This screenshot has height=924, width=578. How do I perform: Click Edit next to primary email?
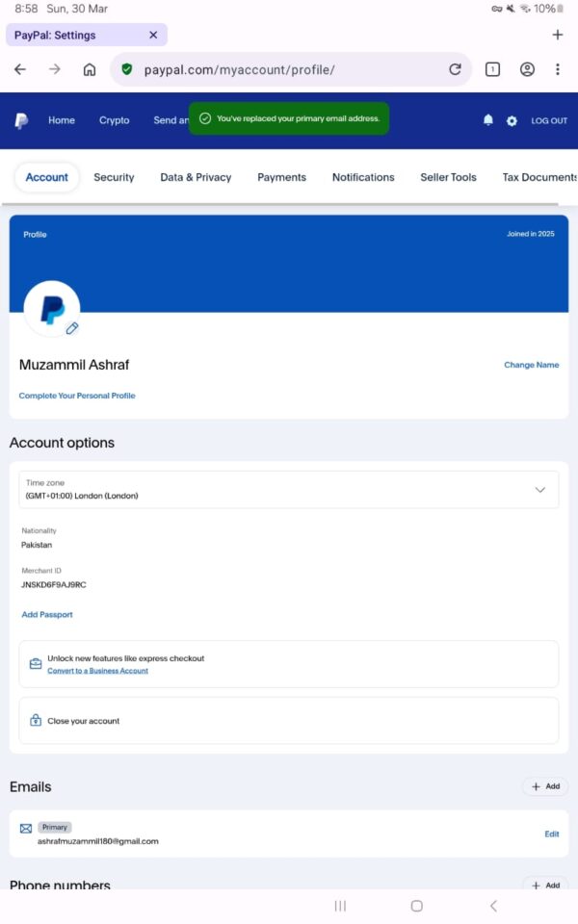click(x=551, y=834)
